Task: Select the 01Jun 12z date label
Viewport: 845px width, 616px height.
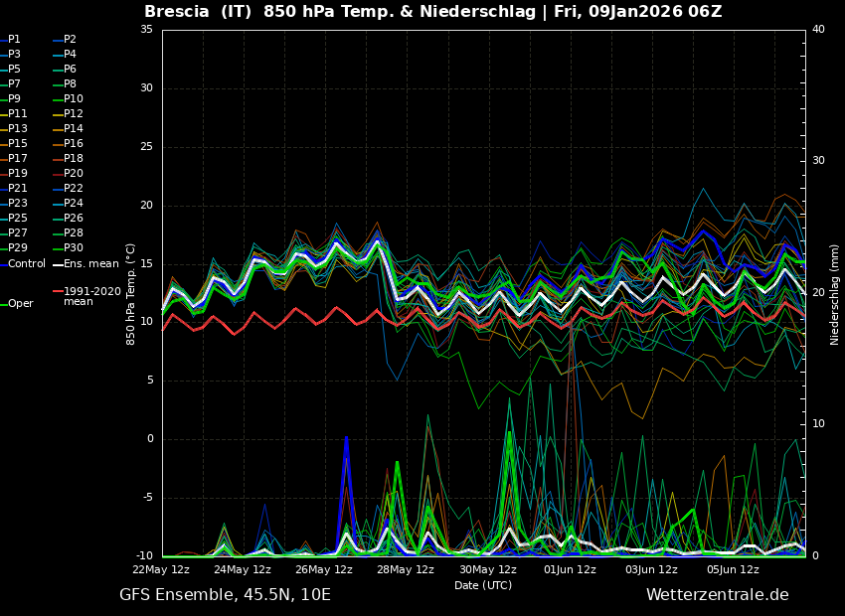Action: (570, 569)
